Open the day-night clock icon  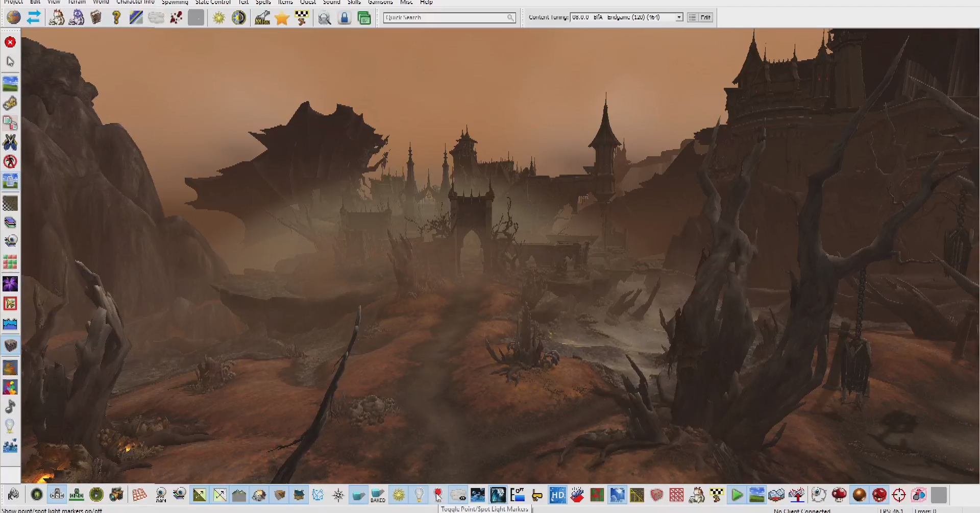point(239,17)
